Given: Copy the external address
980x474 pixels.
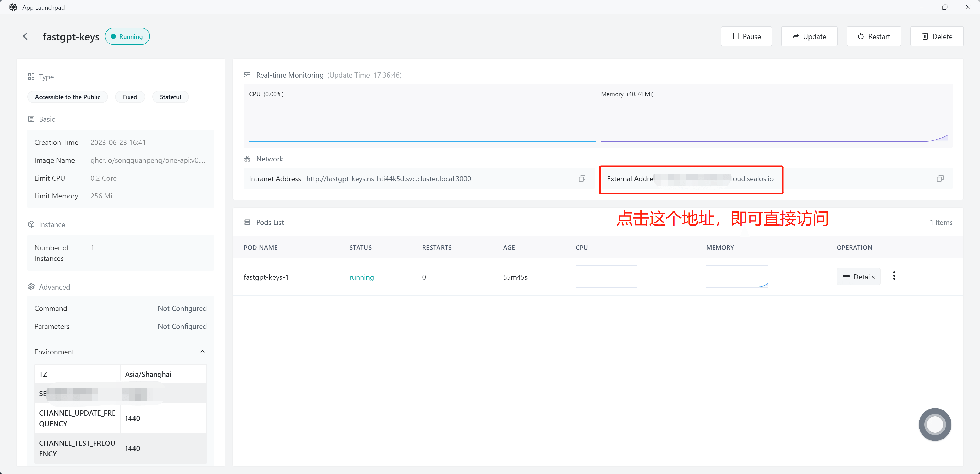Looking at the screenshot, I should (x=940, y=178).
